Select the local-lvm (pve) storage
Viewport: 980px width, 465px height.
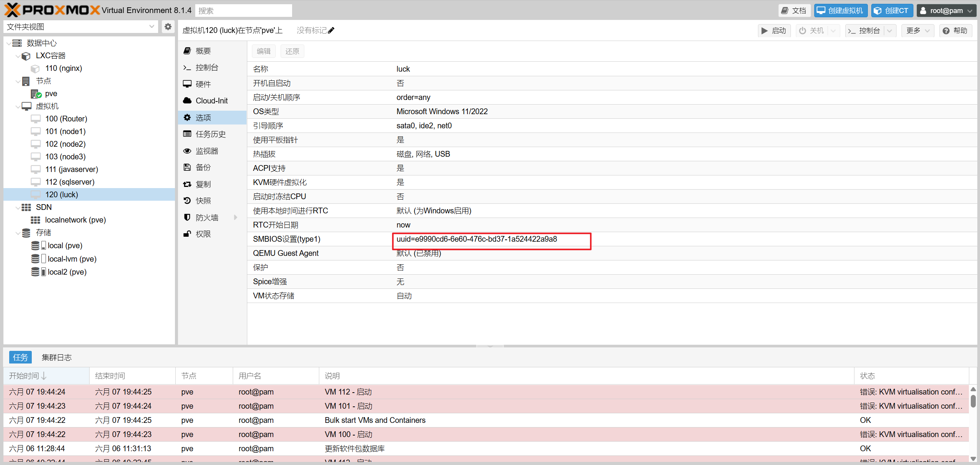click(x=72, y=259)
